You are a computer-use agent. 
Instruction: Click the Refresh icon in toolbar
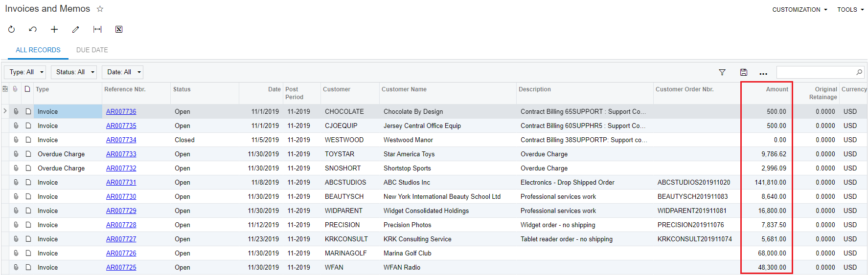click(x=12, y=29)
